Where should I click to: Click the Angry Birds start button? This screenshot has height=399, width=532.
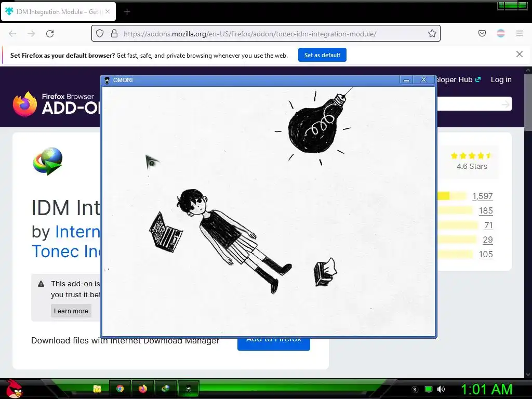point(14,389)
